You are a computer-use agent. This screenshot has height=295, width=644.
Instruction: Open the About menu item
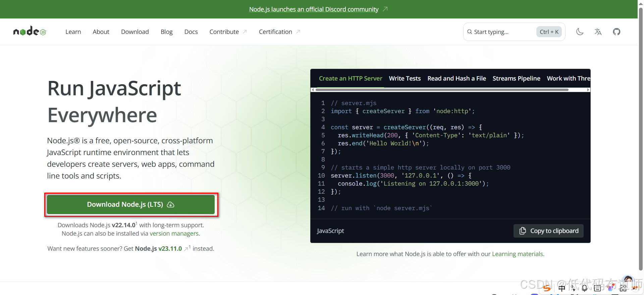pos(101,32)
